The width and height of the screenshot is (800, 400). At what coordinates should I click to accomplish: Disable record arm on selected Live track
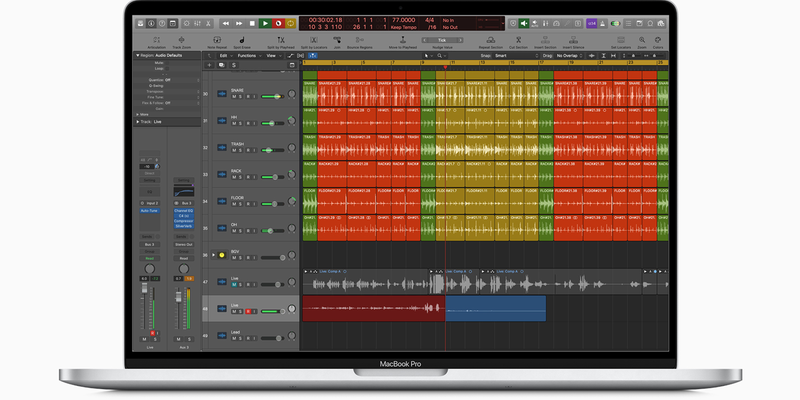coord(248,311)
